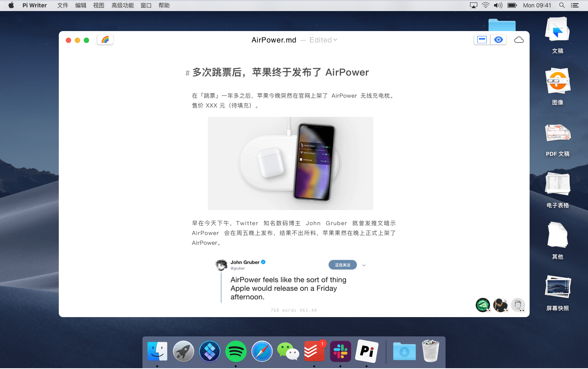Open the 其他 desktop stack
Screen dimensions: 588x369
(557, 241)
